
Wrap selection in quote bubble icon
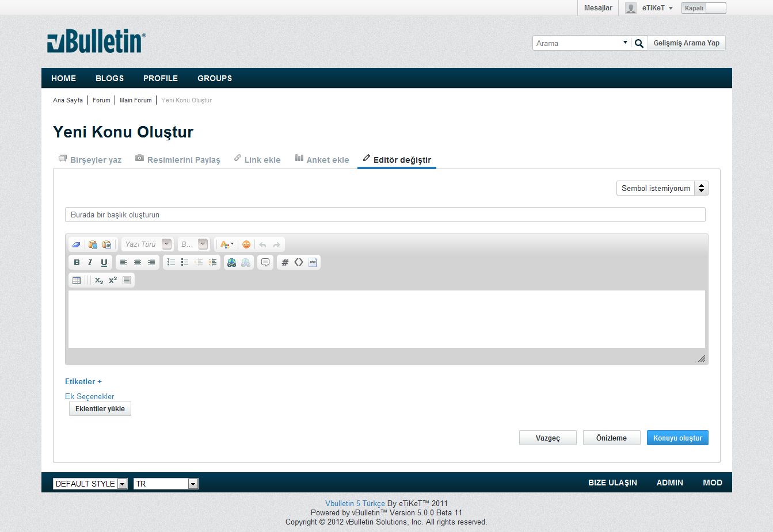(x=265, y=262)
